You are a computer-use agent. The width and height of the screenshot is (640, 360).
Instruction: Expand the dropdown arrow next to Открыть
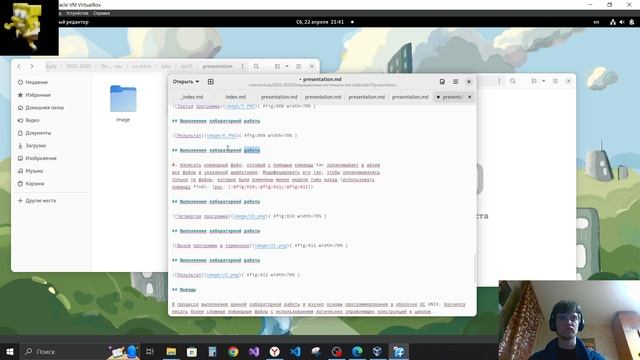198,82
